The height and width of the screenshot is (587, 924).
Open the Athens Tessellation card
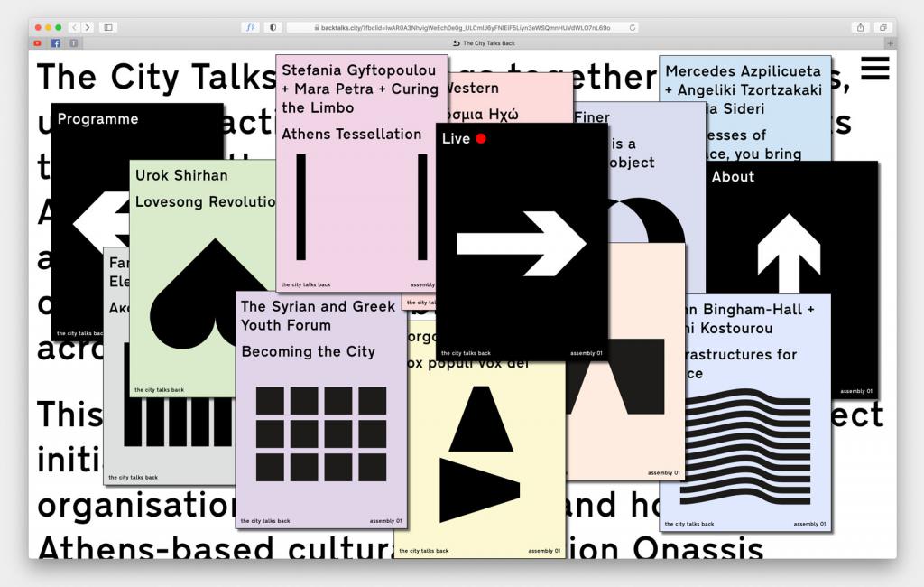tap(361, 174)
